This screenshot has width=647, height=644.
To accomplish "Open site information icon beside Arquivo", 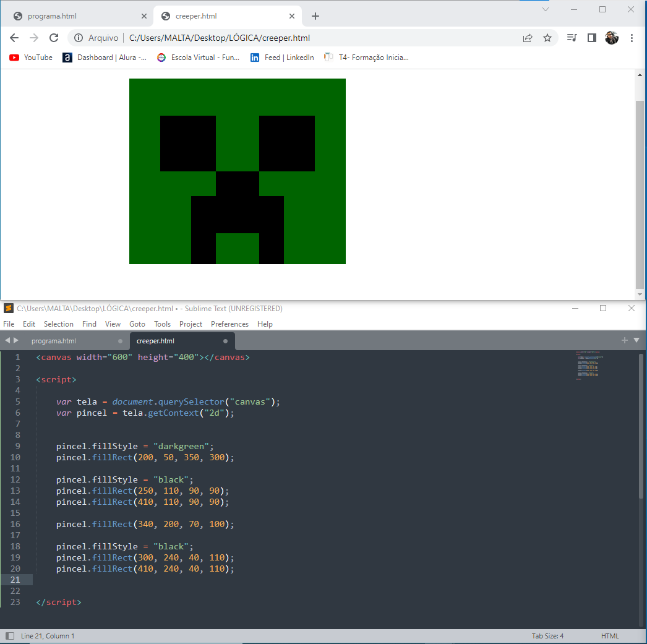I will tap(79, 38).
